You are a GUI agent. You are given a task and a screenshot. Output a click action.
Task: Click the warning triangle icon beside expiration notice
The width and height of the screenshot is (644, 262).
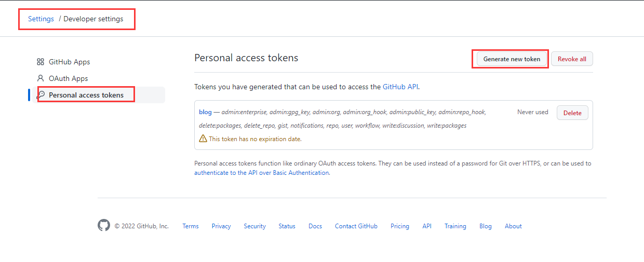click(x=203, y=139)
